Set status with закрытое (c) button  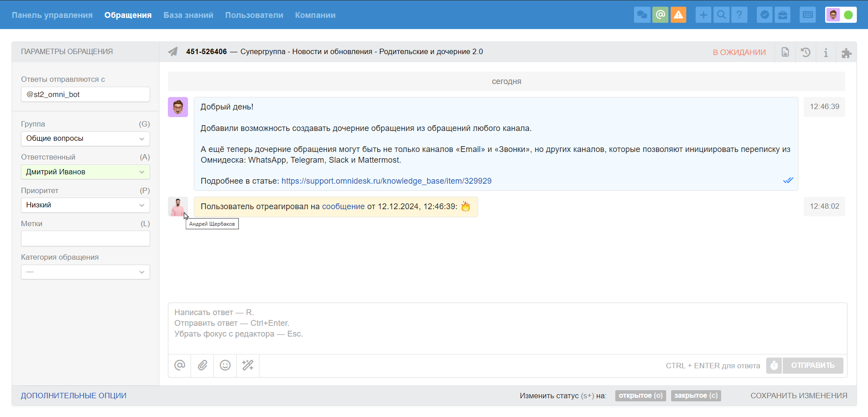tap(696, 396)
